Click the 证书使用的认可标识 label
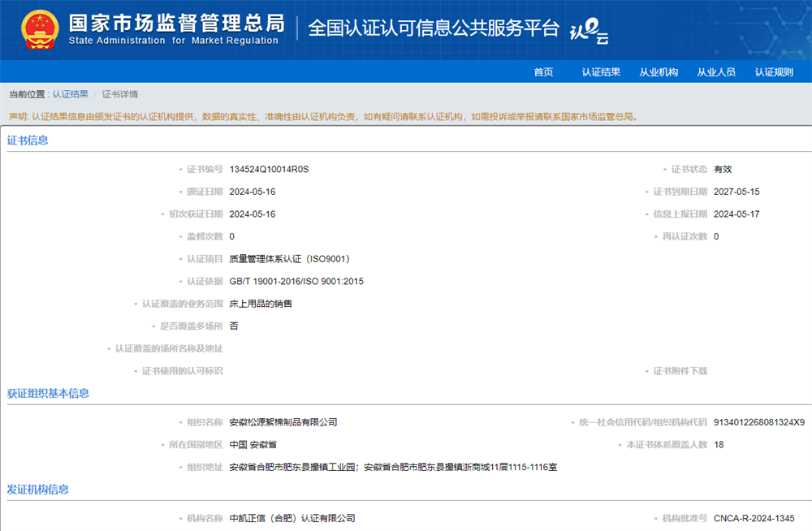Screen dimensions: 812x531 click(182, 371)
